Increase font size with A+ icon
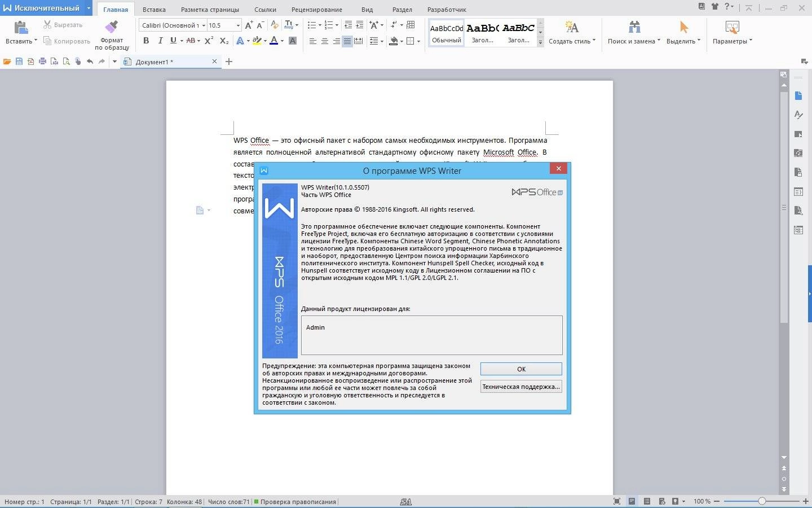This screenshot has height=508, width=812. tap(249, 25)
